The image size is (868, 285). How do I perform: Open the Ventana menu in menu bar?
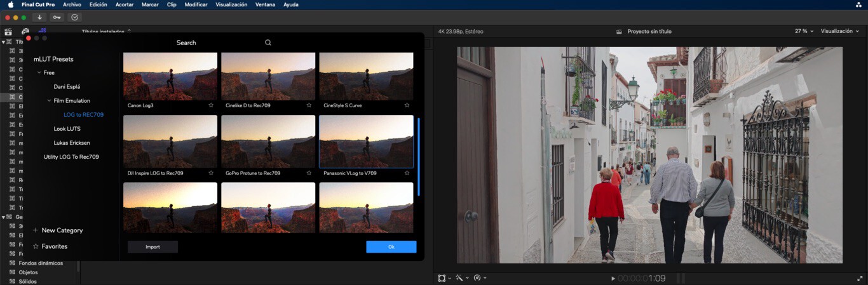point(265,4)
